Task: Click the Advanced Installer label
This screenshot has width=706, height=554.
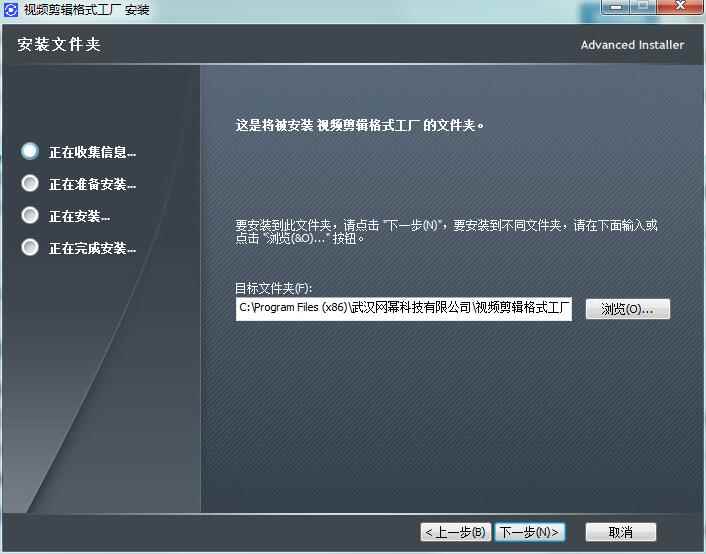Action: pos(632,45)
